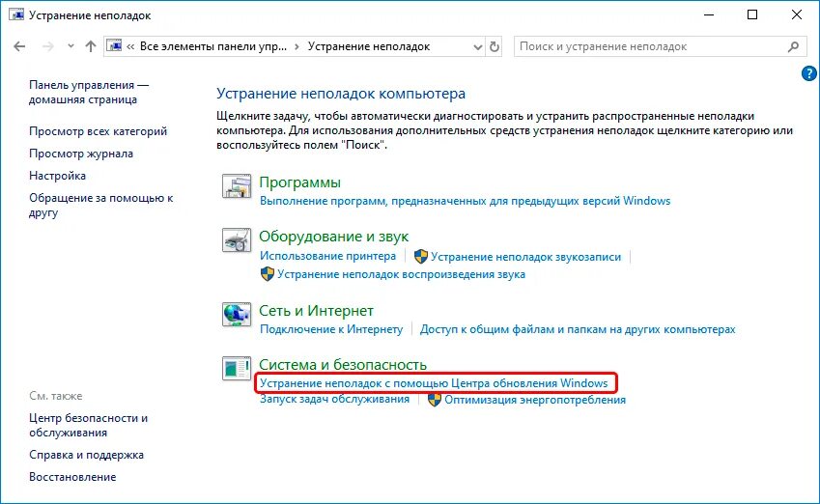Expand the address bar history dropdown

pyautogui.click(x=477, y=47)
